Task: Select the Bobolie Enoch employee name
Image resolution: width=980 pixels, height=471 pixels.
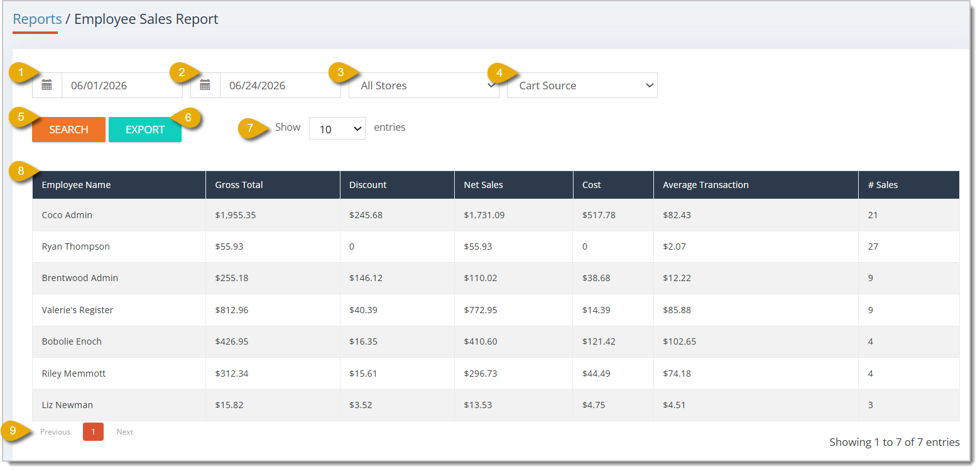Action: coord(72,341)
